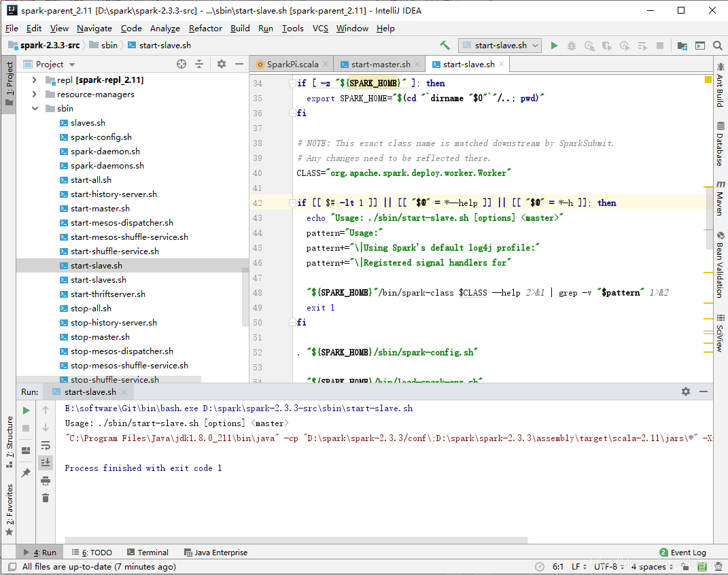This screenshot has width=728, height=575.
Task: Open the Event Log
Action: [683, 553]
